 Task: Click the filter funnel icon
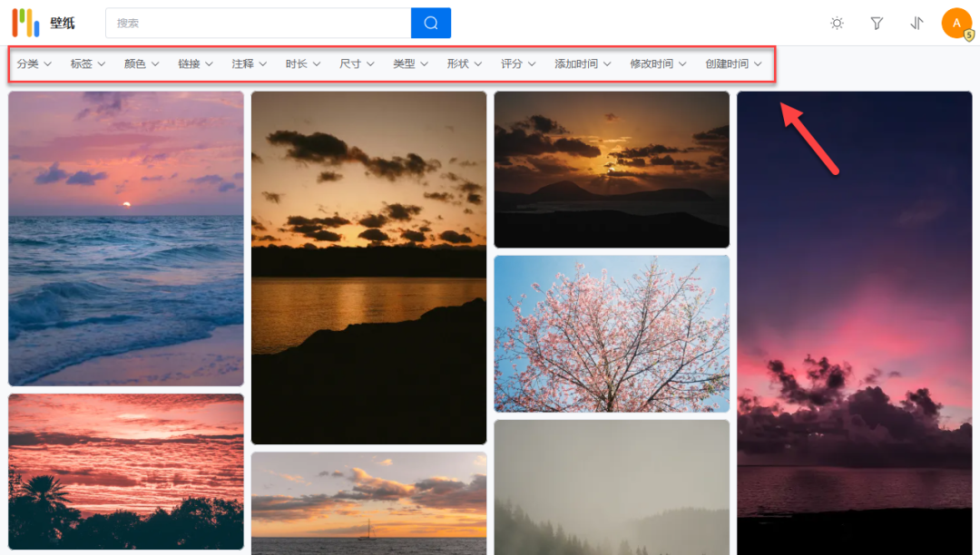click(877, 23)
